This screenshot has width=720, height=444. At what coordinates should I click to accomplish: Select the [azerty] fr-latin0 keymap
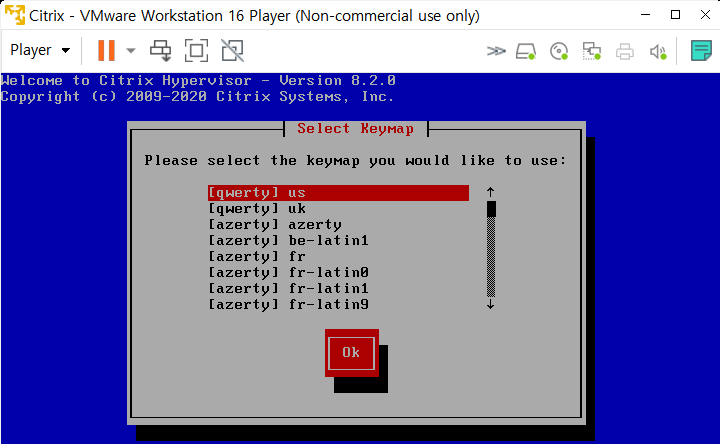point(338,273)
